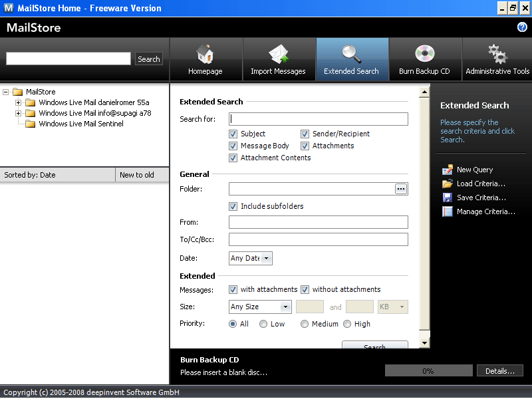
Task: Open the Homepage toolbar icon
Action: coord(205,59)
